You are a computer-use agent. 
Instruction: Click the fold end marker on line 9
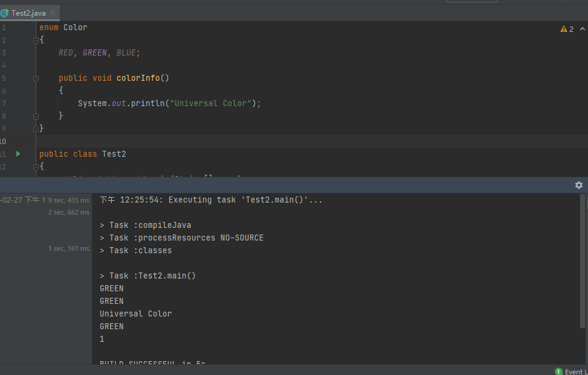(x=36, y=128)
